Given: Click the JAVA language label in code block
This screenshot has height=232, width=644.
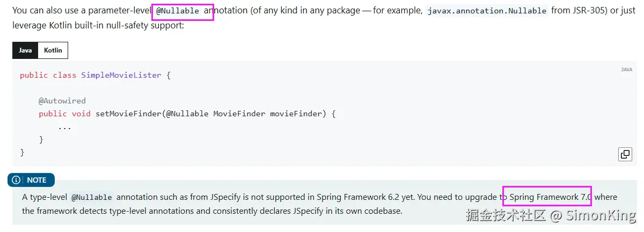Looking at the screenshot, I should click(x=626, y=70).
